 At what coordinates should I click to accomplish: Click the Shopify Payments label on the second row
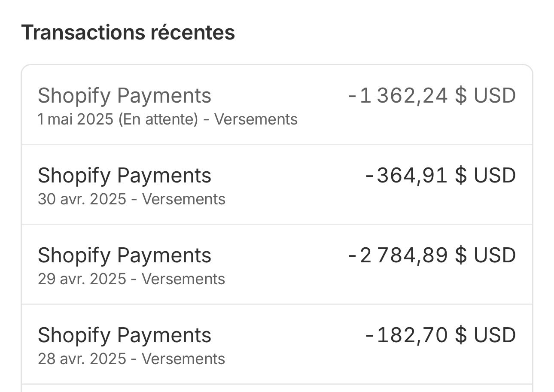click(x=125, y=175)
